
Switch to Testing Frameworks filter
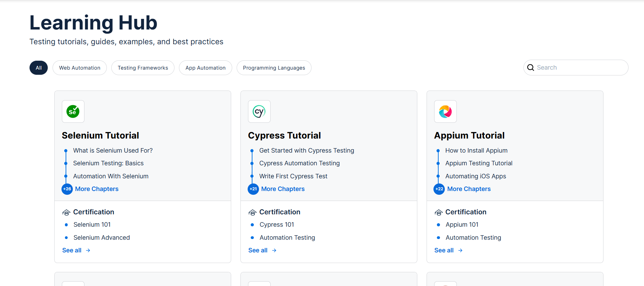(143, 68)
